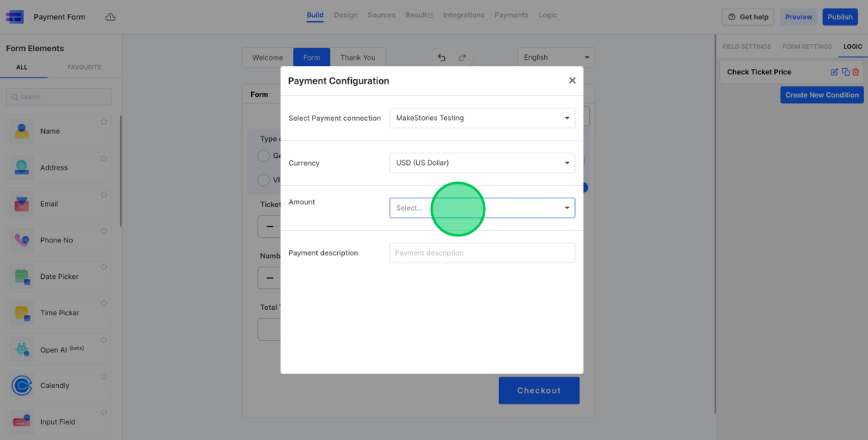This screenshot has width=868, height=440.
Task: Open the Form Settings tab
Action: [807, 46]
